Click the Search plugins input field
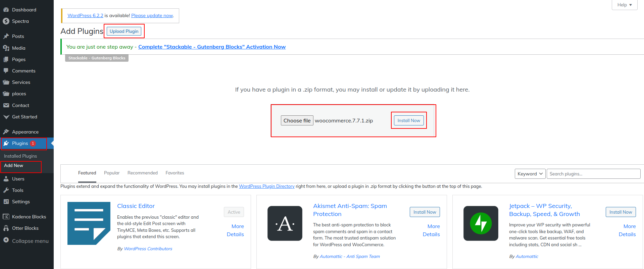The image size is (644, 269). click(593, 174)
